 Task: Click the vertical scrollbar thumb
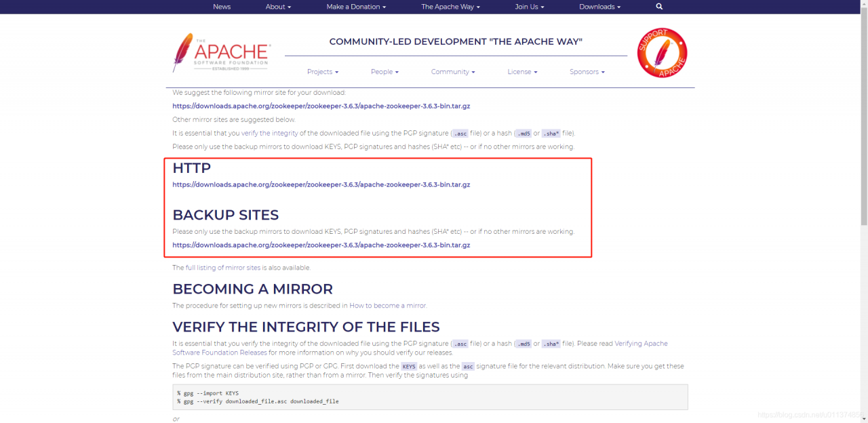(863, 116)
